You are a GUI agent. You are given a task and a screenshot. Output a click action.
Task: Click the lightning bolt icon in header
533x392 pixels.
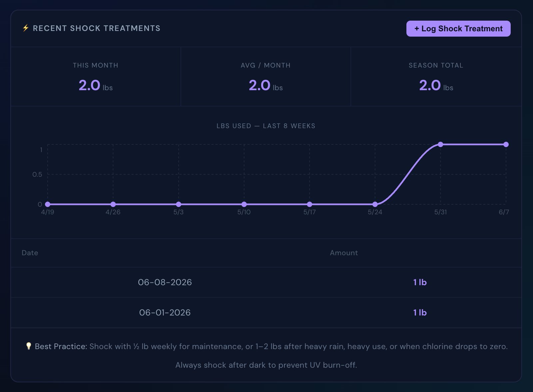tap(26, 28)
